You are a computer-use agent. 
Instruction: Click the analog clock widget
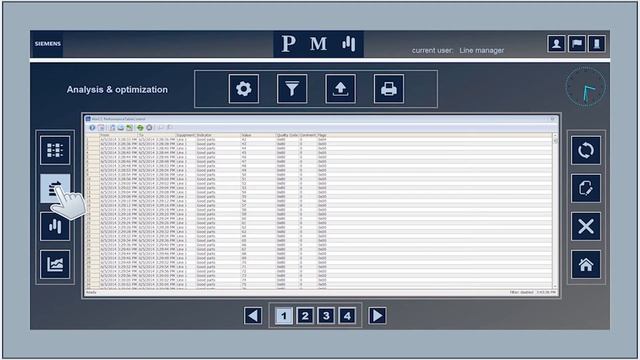(x=585, y=87)
